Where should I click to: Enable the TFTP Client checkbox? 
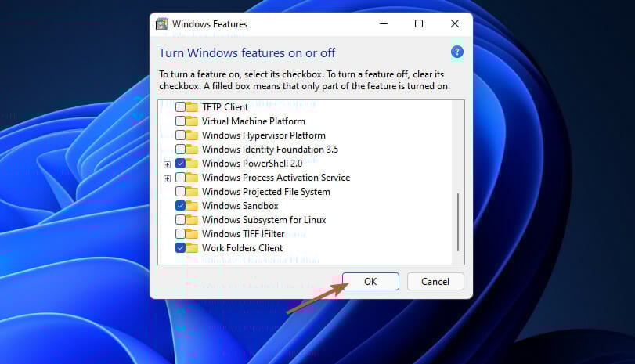(180, 107)
